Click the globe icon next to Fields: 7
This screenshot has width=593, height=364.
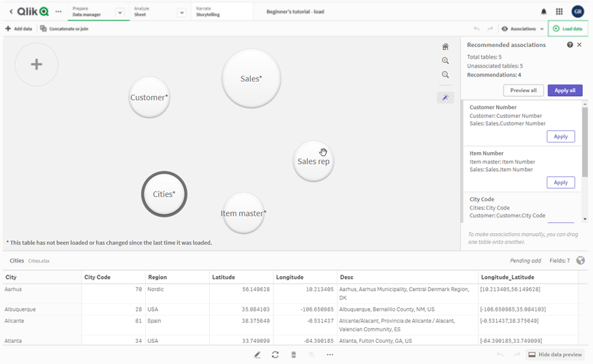click(x=581, y=260)
